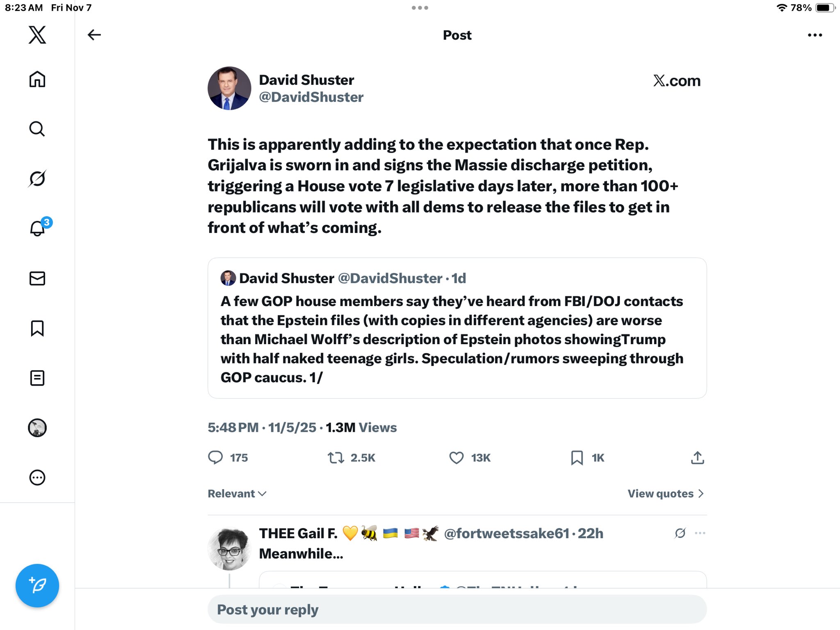Go back using the arrow icon
Image resolution: width=840 pixels, height=630 pixels.
coord(94,35)
